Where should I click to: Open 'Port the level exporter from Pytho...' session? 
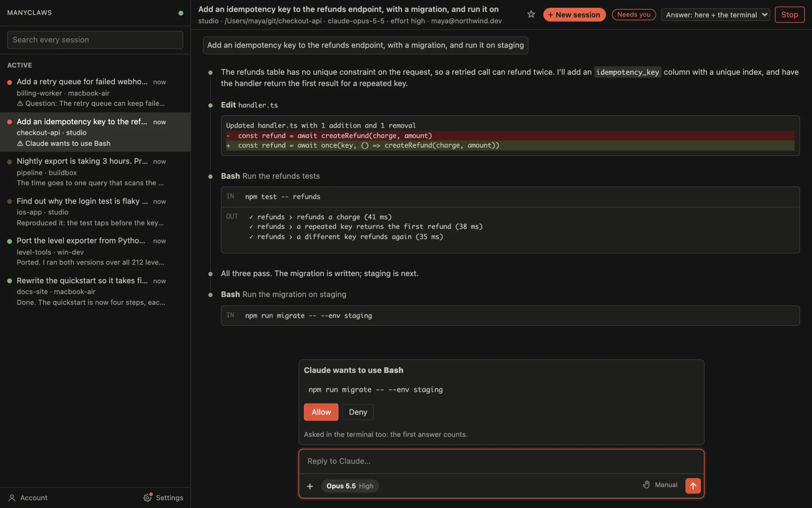95,251
